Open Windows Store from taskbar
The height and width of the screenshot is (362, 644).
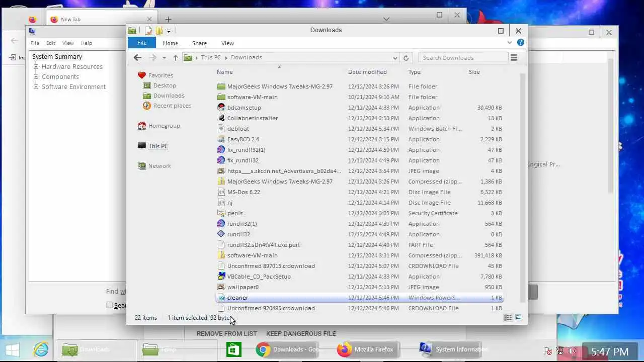point(233,349)
